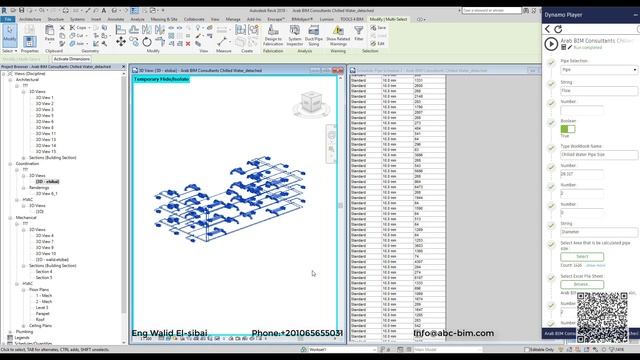Switch to the Manage ribbon tab
This screenshot has width=640, height=360.
[x=233, y=19]
